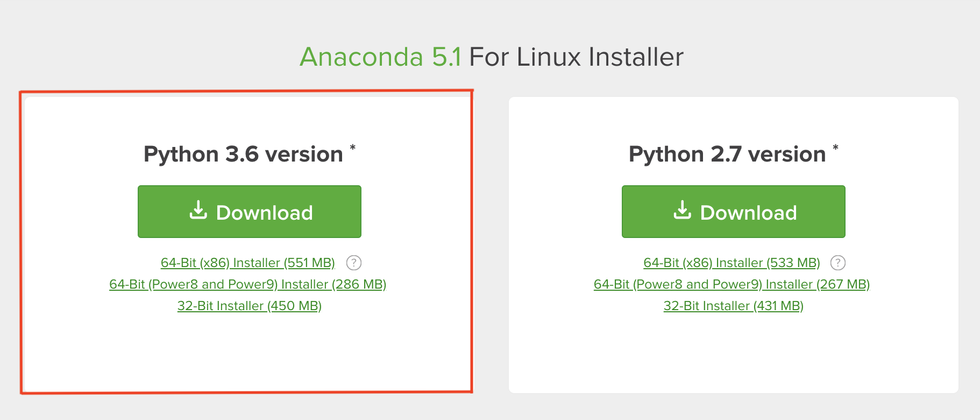
Task: Click the Python 2.7 version heading
Action: point(727,155)
